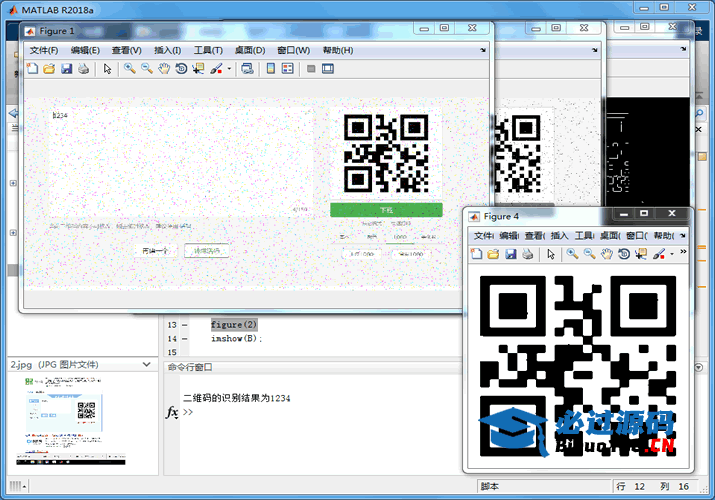Toggle Insert Legend in Figure 1 toolbar
The image size is (715, 500).
click(x=288, y=69)
